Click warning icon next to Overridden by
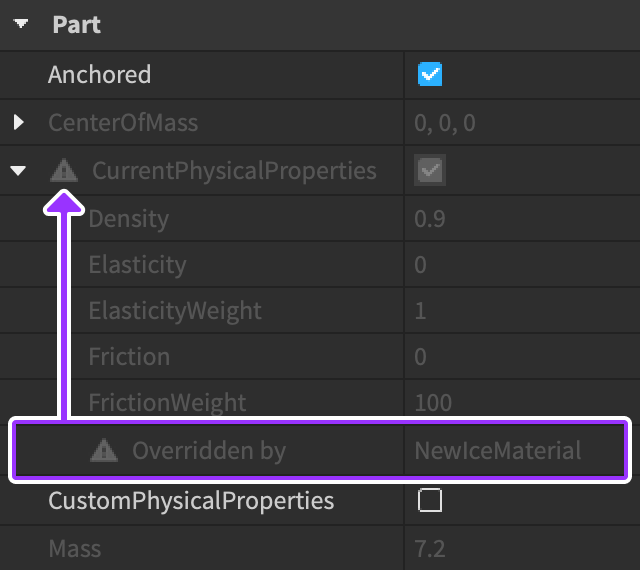 104,451
